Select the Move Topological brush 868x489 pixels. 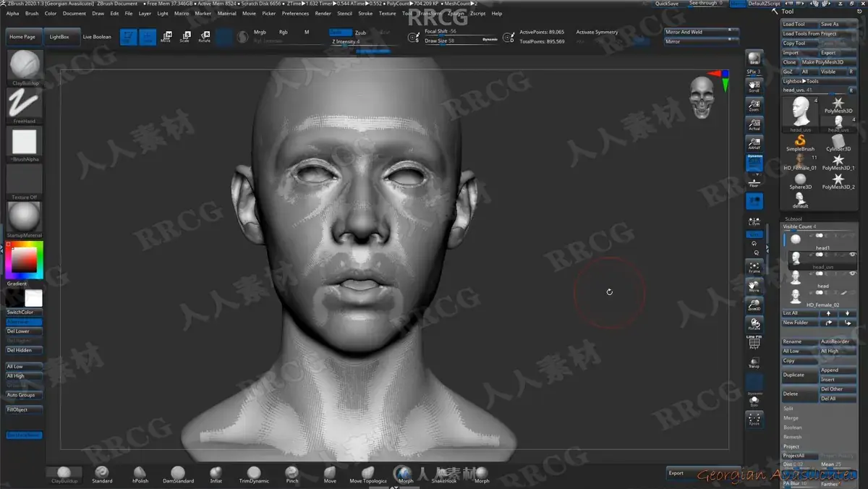(368, 475)
